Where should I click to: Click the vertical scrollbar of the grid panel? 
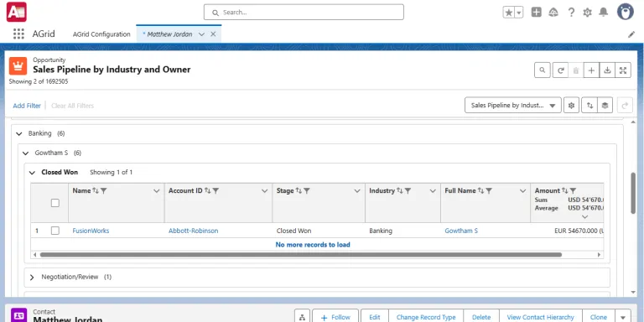coord(633,193)
